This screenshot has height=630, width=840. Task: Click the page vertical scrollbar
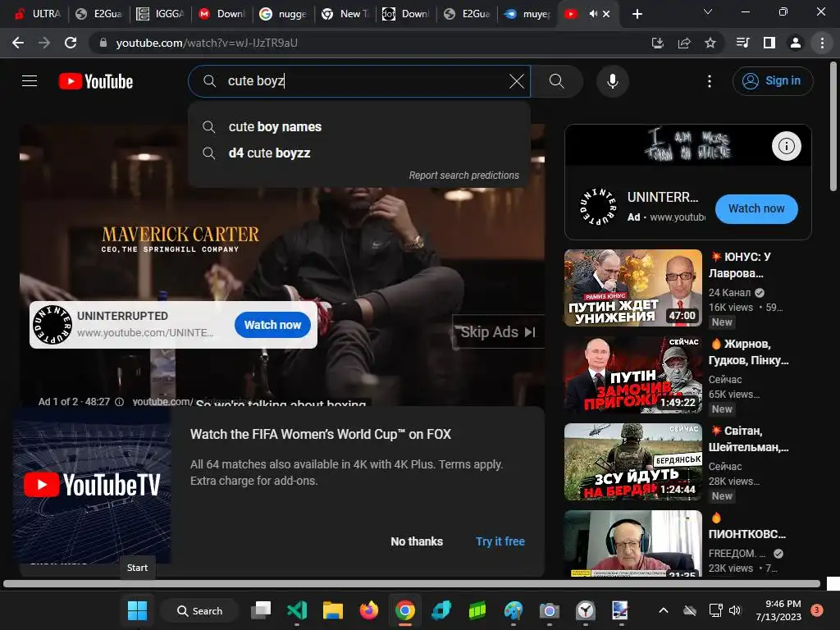[x=833, y=127]
